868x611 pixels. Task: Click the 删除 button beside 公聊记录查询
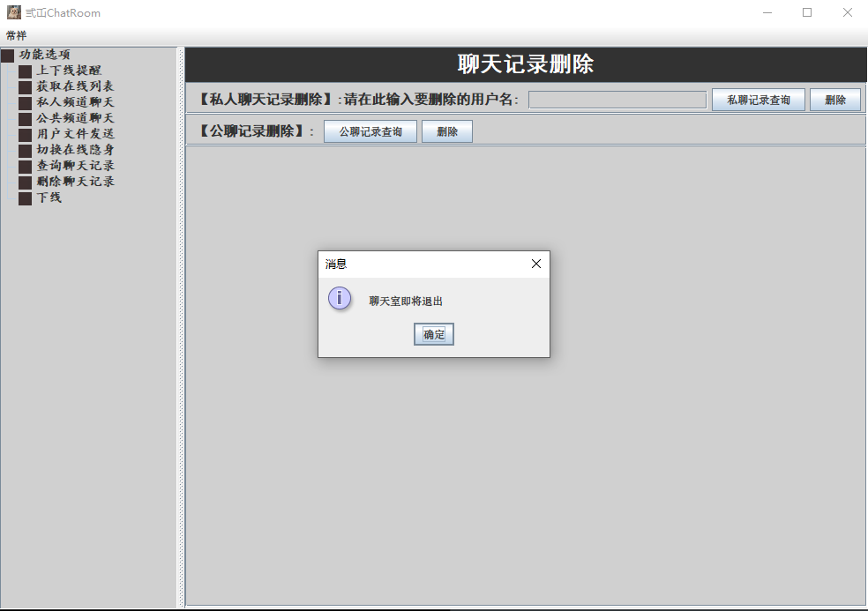[446, 130]
